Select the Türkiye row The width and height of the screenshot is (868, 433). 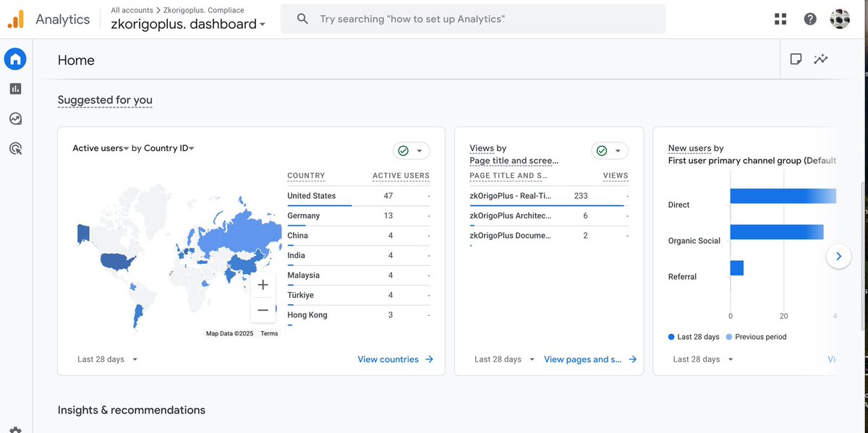coord(358,295)
